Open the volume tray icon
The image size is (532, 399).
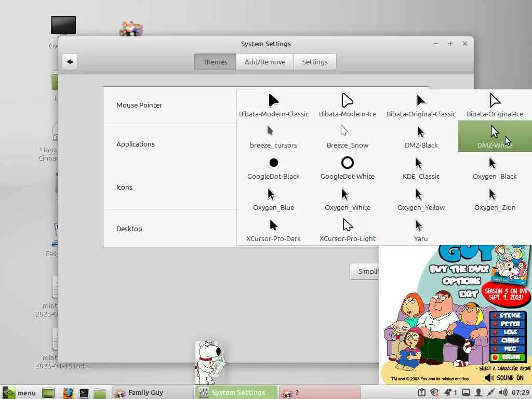(x=503, y=393)
